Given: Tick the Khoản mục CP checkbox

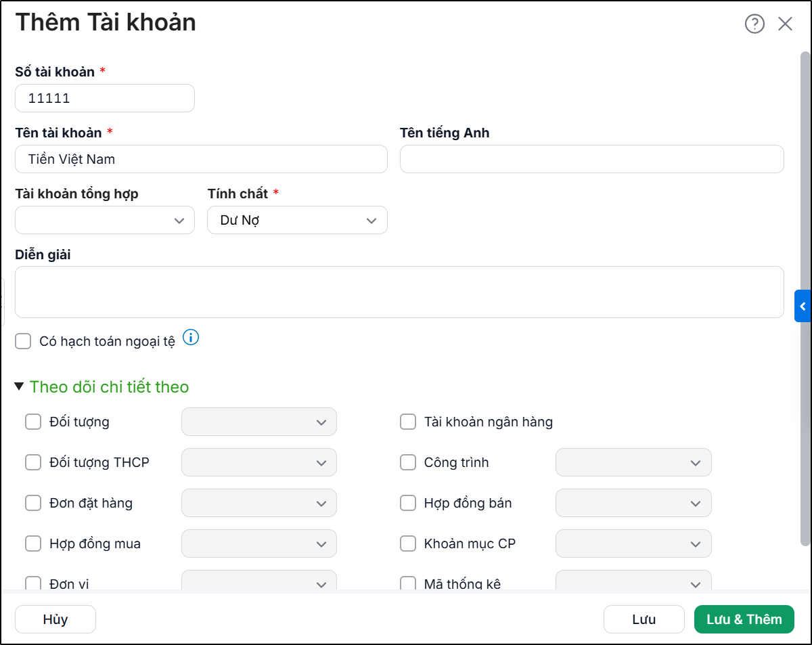Looking at the screenshot, I should click(x=408, y=543).
